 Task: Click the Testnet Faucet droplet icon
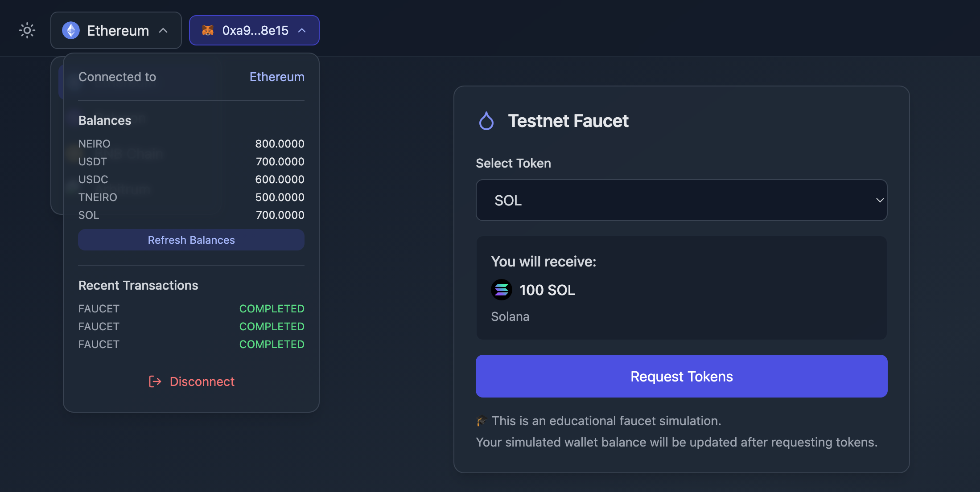click(486, 121)
